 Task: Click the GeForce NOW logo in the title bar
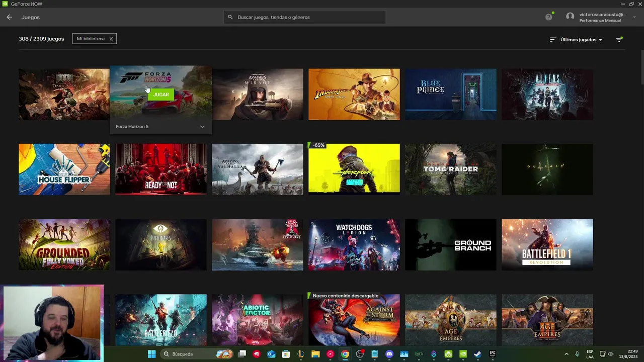(x=5, y=4)
